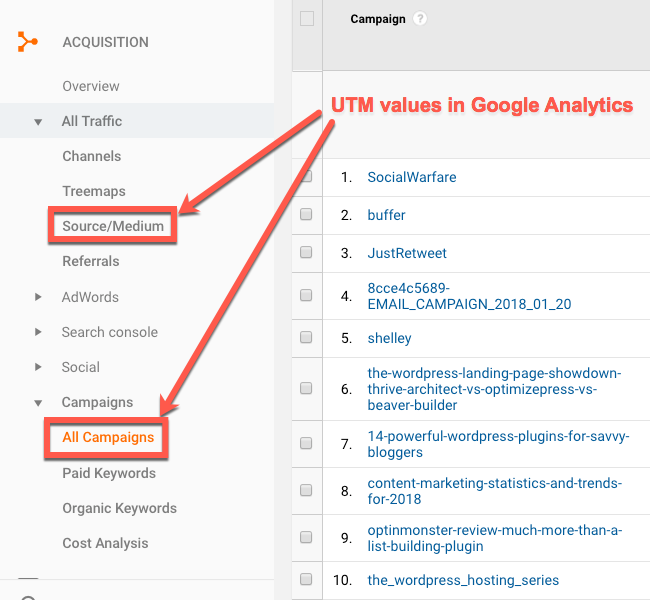The height and width of the screenshot is (600, 650).
Task: Click the Campaigns menu label
Action: click(97, 402)
